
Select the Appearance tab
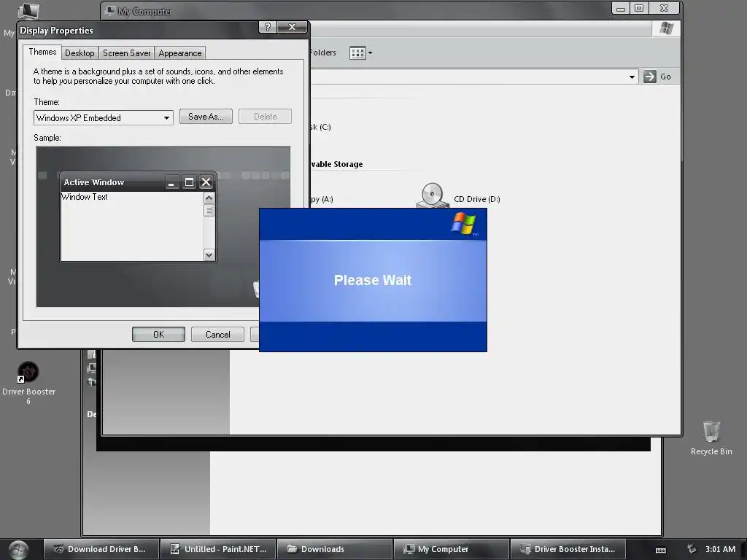coord(180,53)
